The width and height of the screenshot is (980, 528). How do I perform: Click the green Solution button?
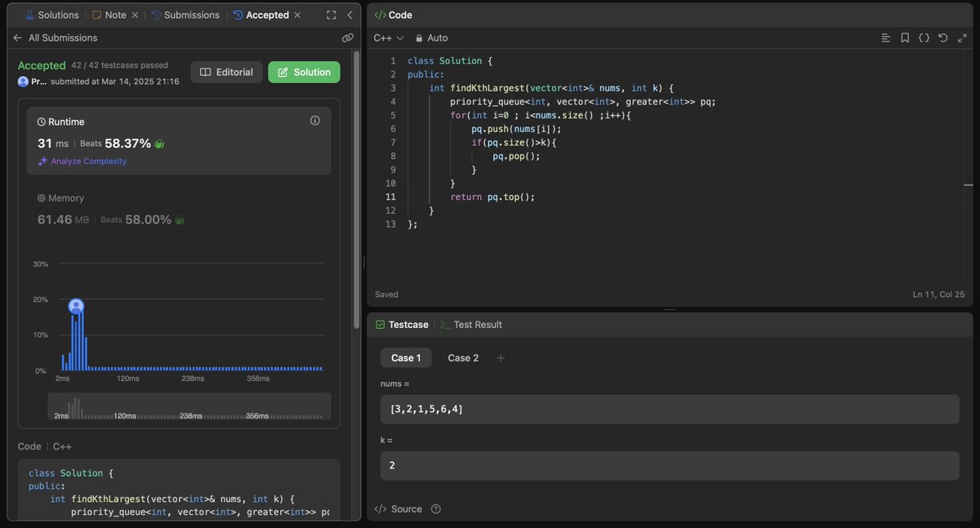point(304,72)
